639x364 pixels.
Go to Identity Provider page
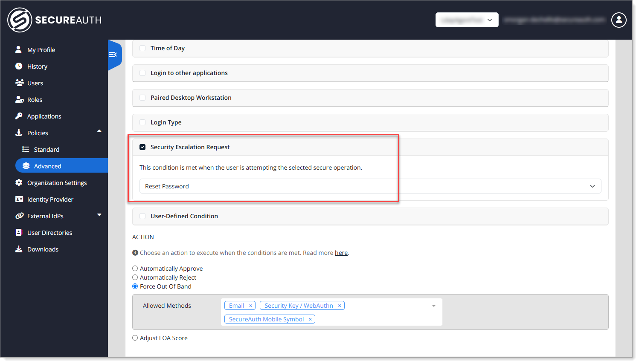[x=50, y=199]
